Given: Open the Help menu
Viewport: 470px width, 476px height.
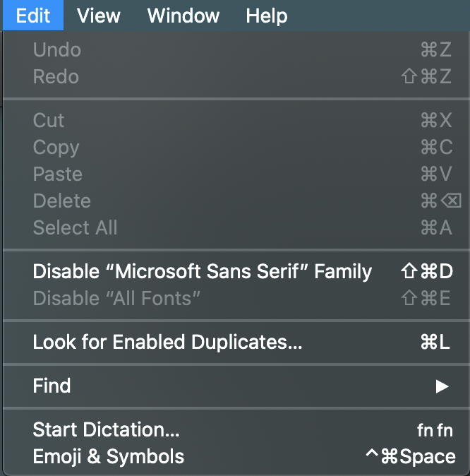Looking at the screenshot, I should pos(267,15).
